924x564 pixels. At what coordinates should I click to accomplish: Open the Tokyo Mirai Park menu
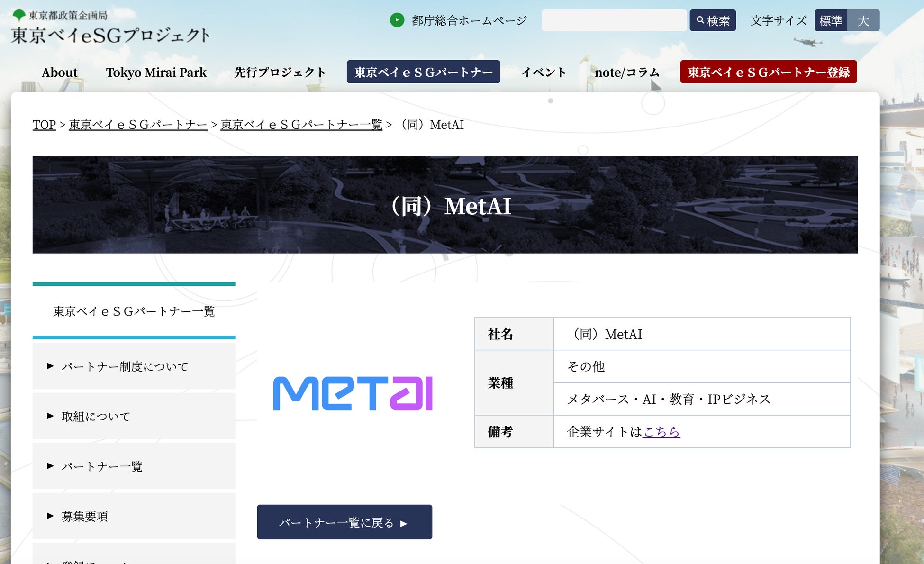point(156,72)
